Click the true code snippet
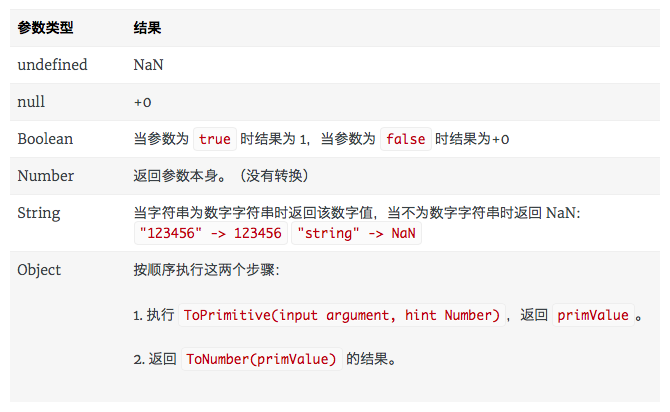Viewport: 670px width, 412px height. [215, 139]
